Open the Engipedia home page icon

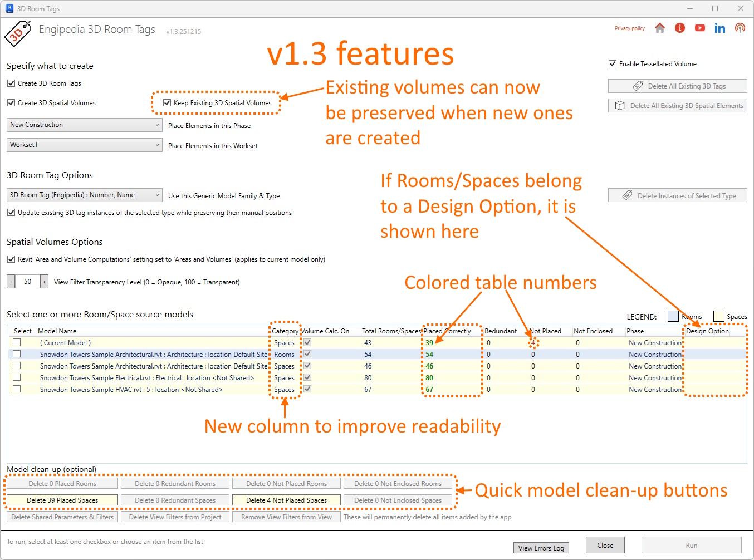[x=660, y=28]
